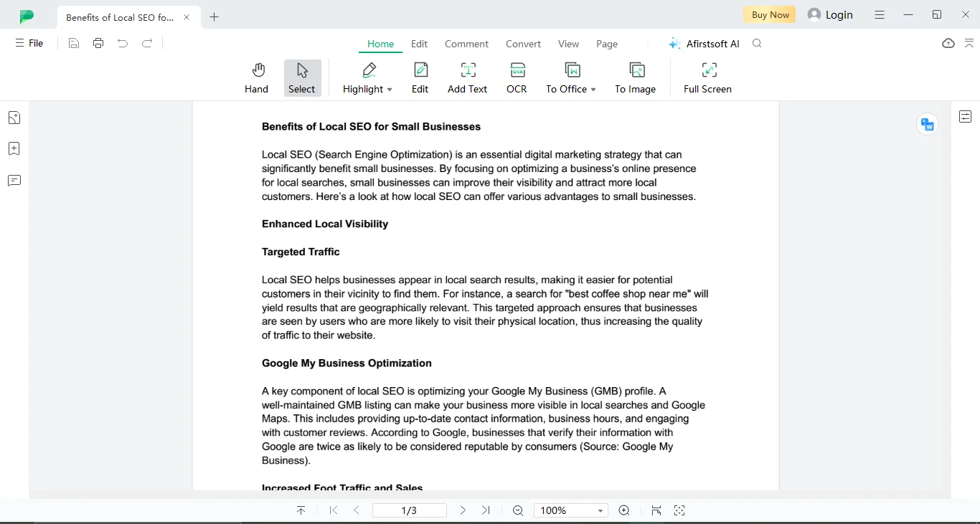Go to the next page
The width and height of the screenshot is (980, 524).
tap(463, 510)
